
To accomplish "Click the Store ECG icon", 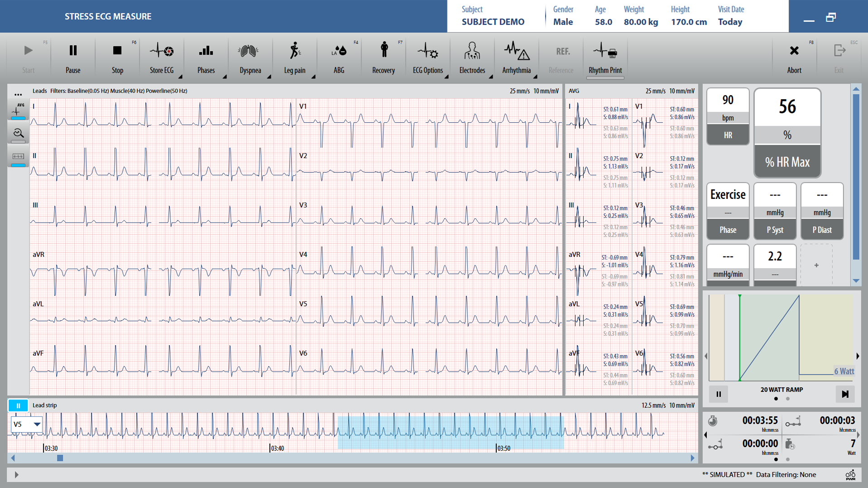I will tap(162, 58).
